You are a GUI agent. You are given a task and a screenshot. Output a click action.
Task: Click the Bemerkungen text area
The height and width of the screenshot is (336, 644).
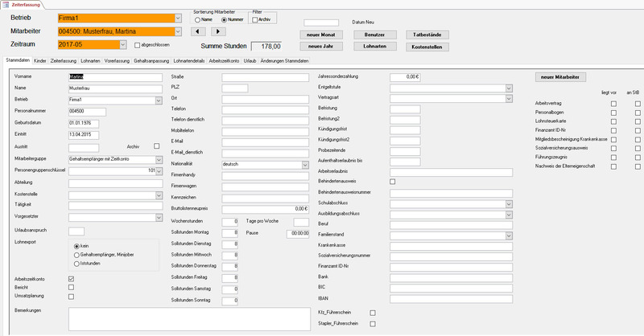tap(189, 319)
